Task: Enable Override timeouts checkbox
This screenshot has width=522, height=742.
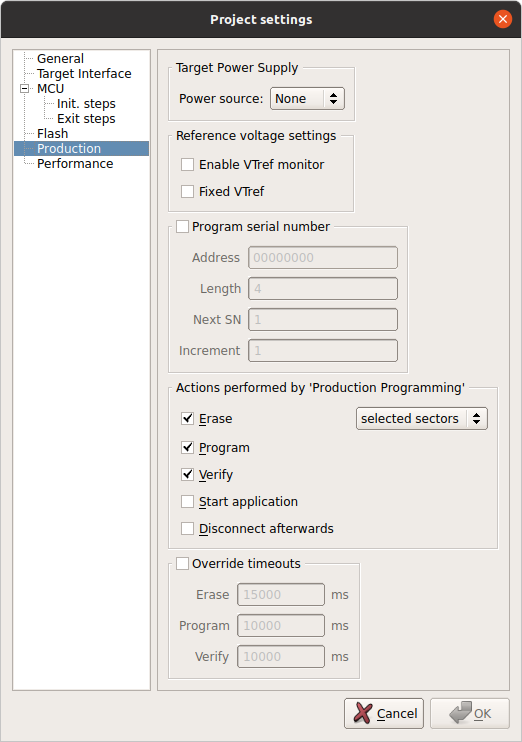Action: (183, 564)
